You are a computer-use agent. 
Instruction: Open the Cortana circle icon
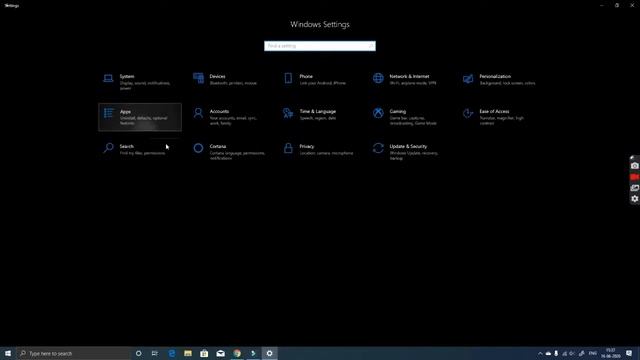click(198, 148)
